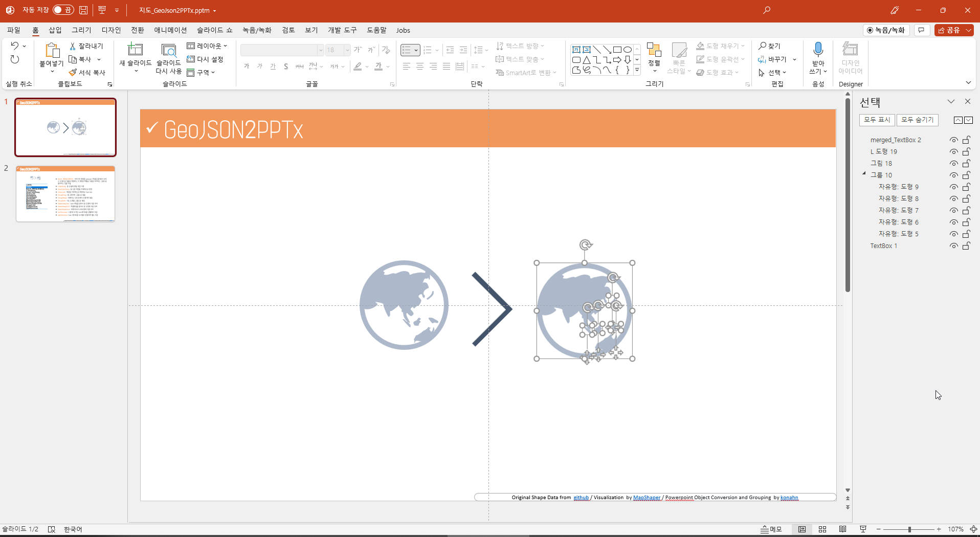Click the Undo icon
Image resolution: width=980 pixels, height=537 pixels.
[x=15, y=46]
